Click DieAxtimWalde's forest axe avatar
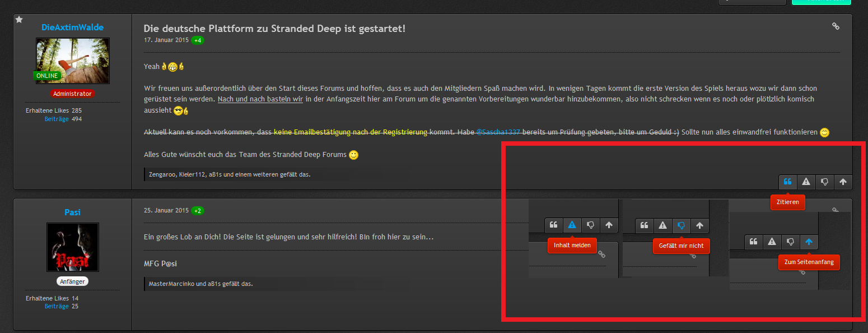The width and height of the screenshot is (868, 333). [x=73, y=61]
